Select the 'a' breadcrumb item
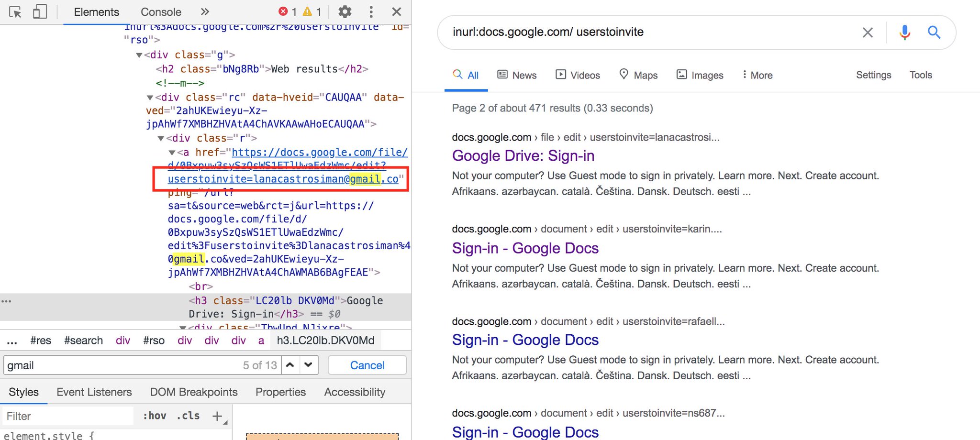Image resolution: width=980 pixels, height=440 pixels. pos(261,341)
